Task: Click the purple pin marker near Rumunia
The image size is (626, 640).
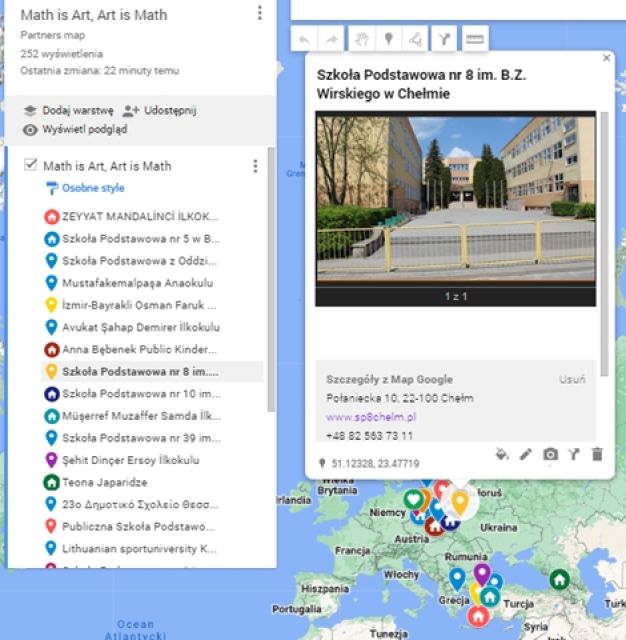Action: tap(482, 574)
